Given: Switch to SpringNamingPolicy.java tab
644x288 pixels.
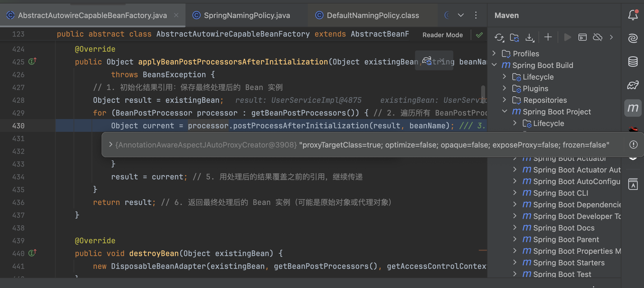Looking at the screenshot, I should click(x=247, y=15).
